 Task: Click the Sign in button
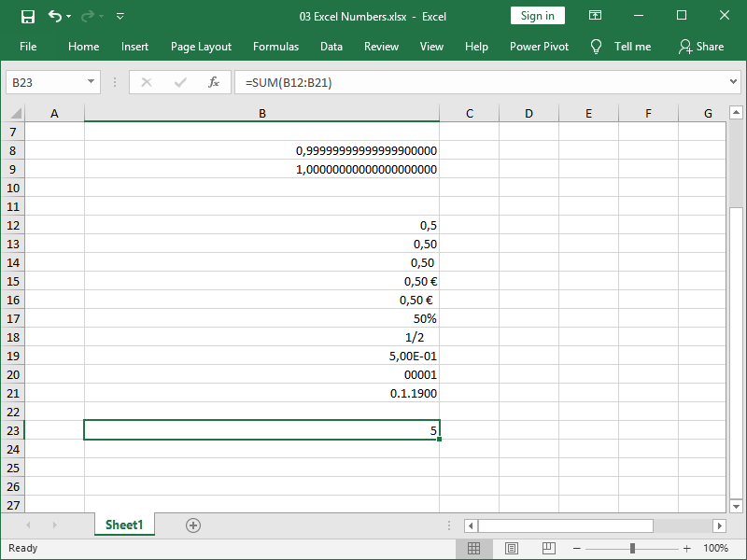tap(537, 15)
